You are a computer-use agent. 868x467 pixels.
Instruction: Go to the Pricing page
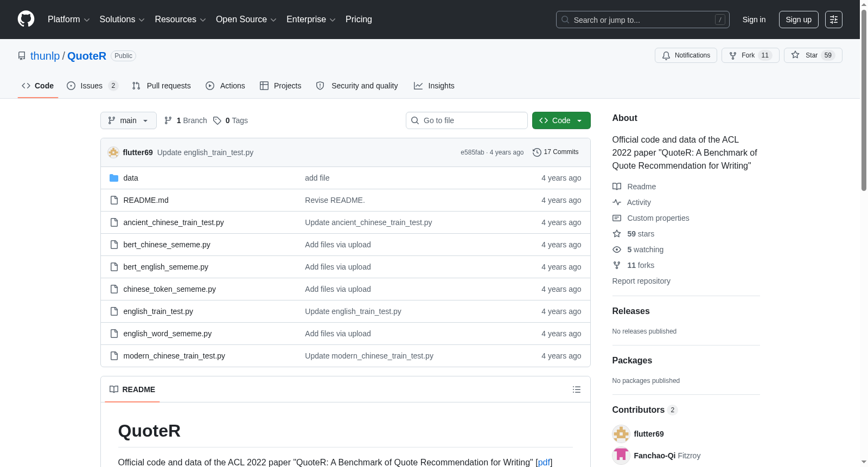pyautogui.click(x=359, y=20)
